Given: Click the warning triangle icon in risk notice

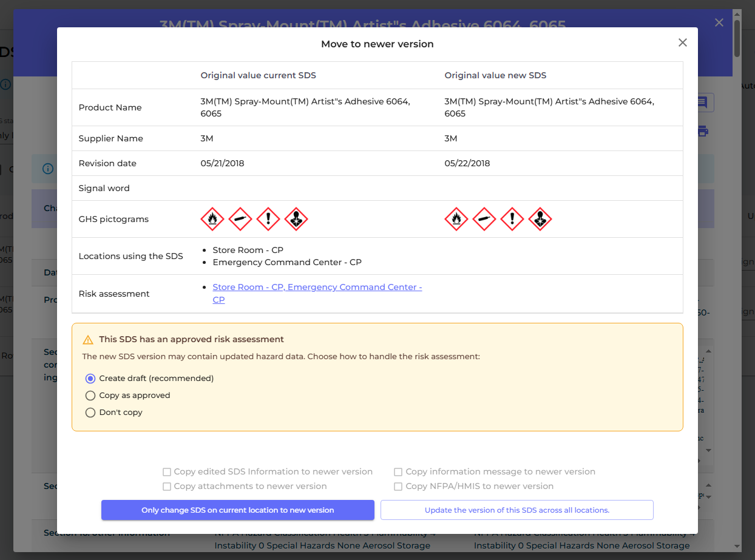Looking at the screenshot, I should 88,340.
